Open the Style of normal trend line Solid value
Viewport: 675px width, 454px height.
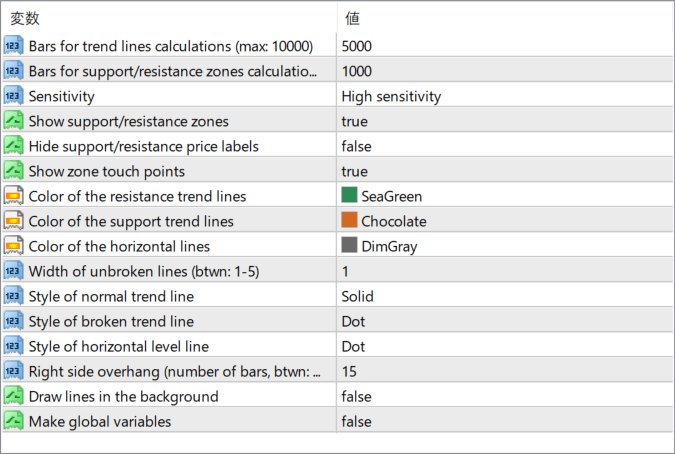point(357,296)
